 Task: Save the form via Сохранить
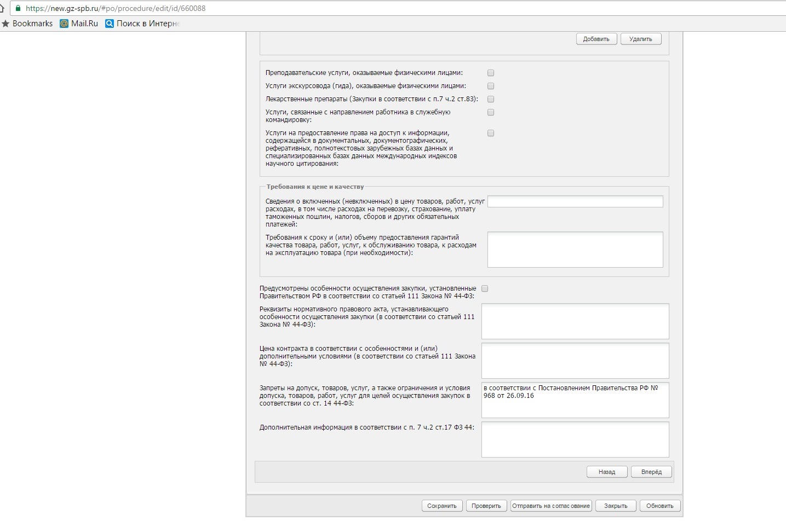[442, 506]
